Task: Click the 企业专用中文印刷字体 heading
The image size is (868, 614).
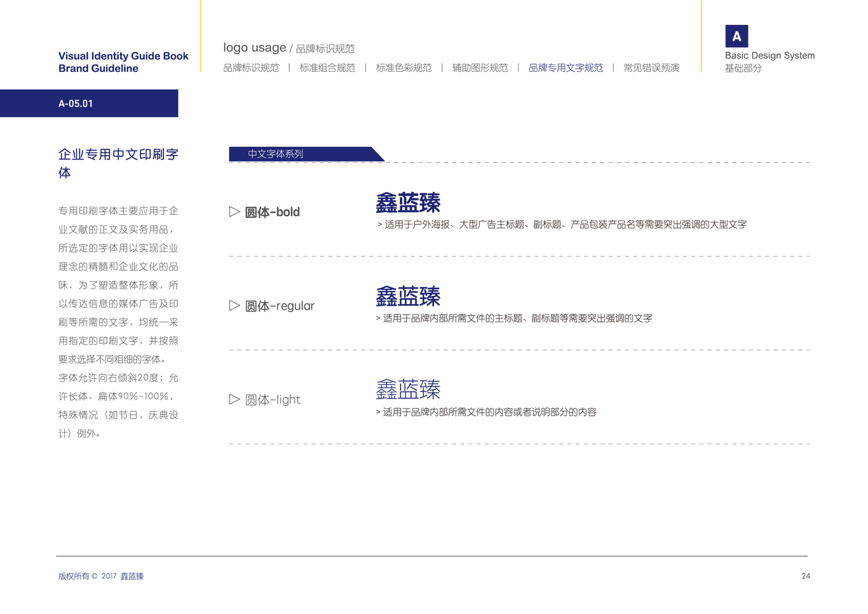Action: click(x=118, y=163)
